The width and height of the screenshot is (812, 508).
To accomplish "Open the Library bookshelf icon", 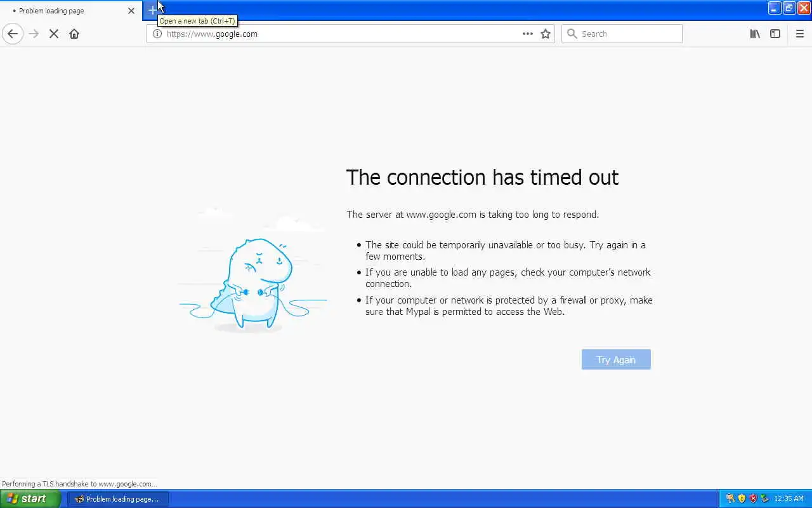I will coord(755,34).
